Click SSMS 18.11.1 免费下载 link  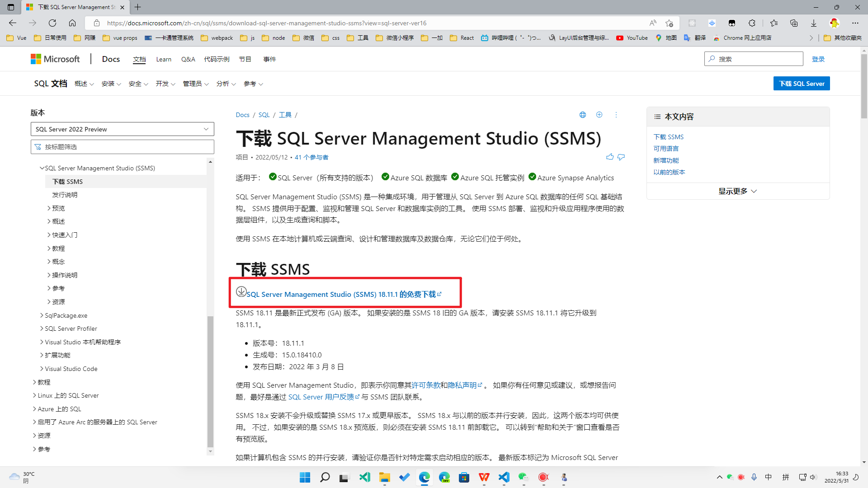coord(344,294)
